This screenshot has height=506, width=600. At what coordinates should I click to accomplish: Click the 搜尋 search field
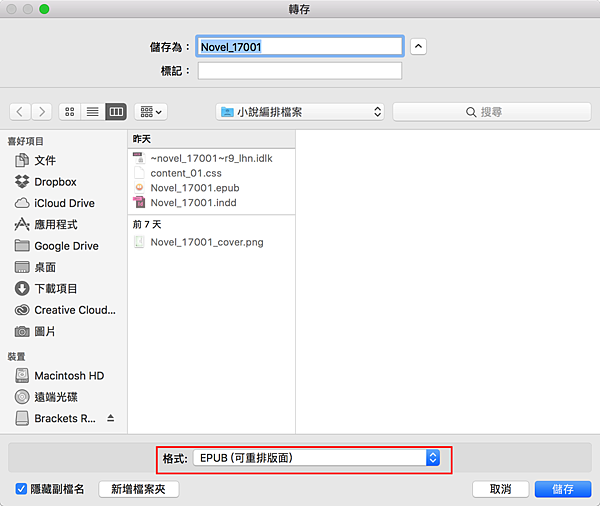[x=492, y=112]
